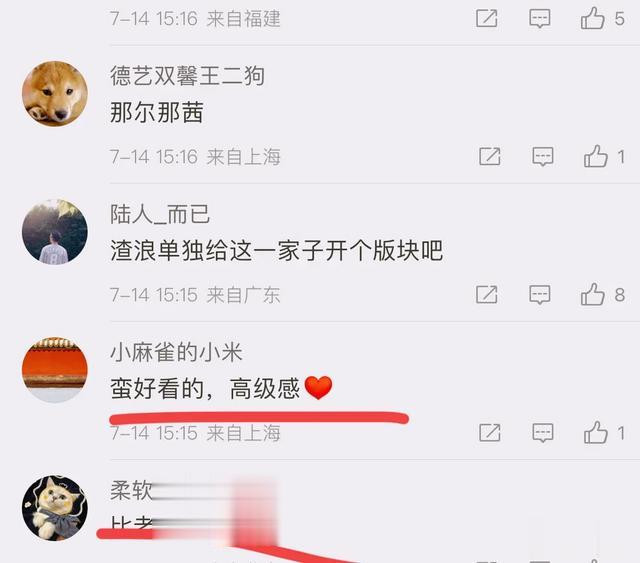Open Shiba dog avatar profile
Image resolution: width=640 pixels, height=563 pixels.
coord(55,93)
